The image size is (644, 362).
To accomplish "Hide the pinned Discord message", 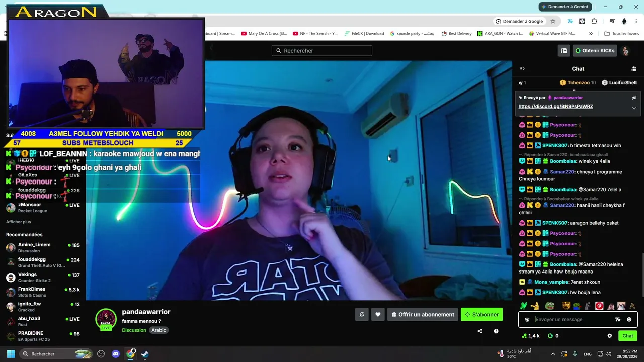I will pos(634,98).
